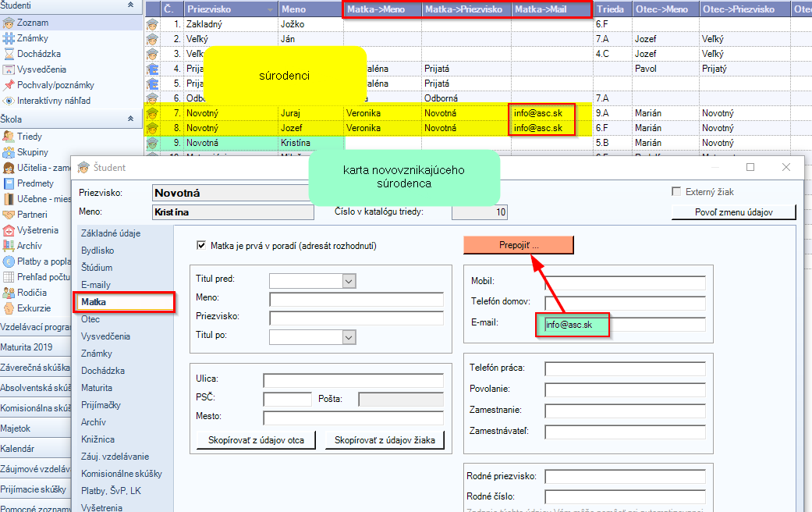Open Platby a poplatky icon

pos(9,261)
